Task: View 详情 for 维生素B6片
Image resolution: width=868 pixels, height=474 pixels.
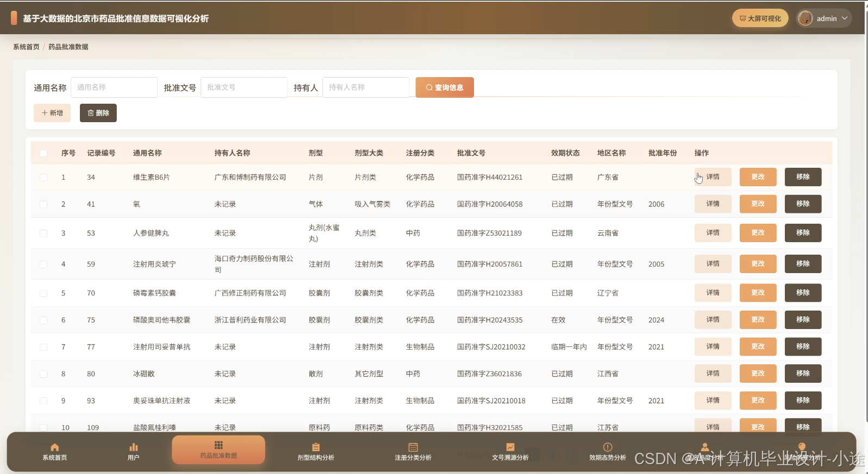Action: pos(713,177)
